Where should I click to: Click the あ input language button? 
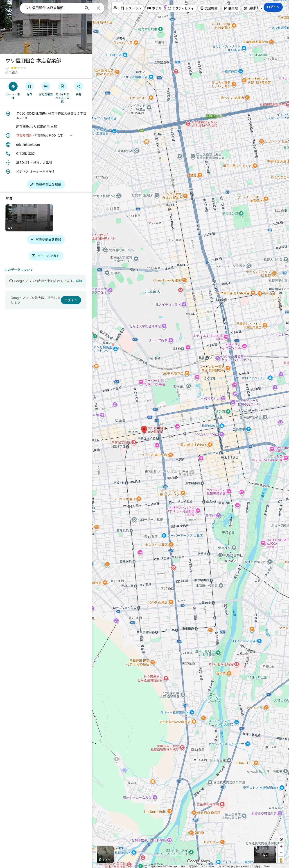coord(115,7)
